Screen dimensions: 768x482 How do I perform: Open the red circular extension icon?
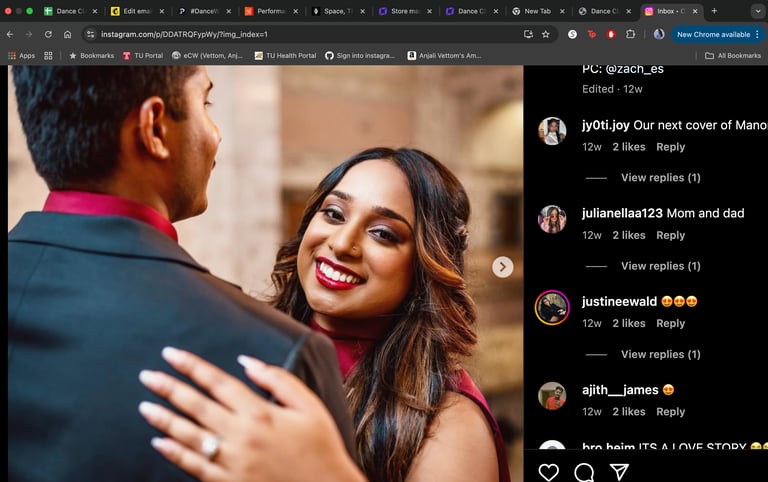pyautogui.click(x=611, y=34)
